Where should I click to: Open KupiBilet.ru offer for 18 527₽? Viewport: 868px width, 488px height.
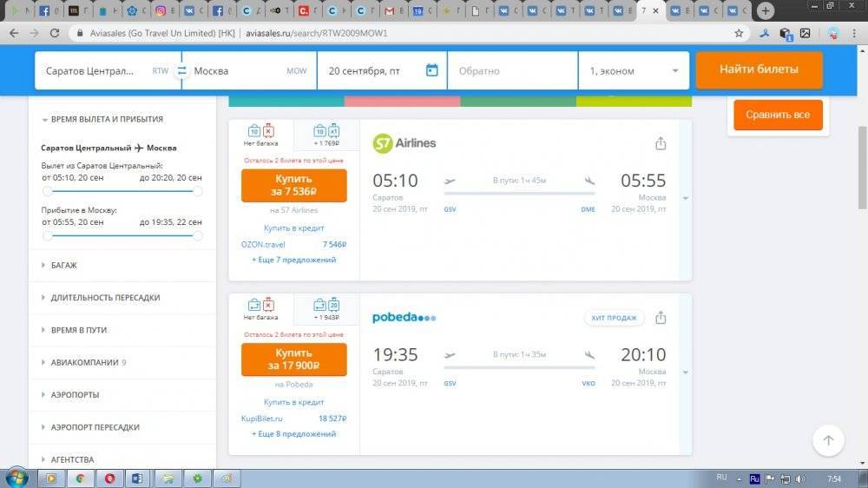(x=294, y=419)
